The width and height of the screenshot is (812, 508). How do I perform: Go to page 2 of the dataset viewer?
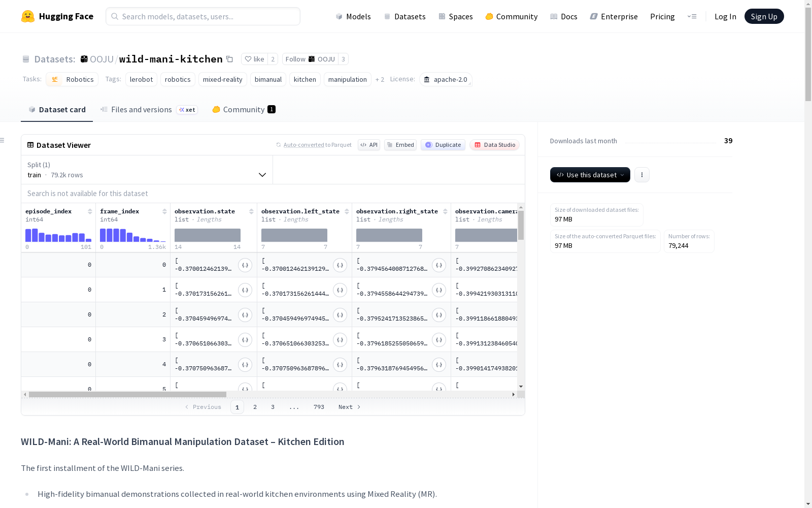(255, 407)
